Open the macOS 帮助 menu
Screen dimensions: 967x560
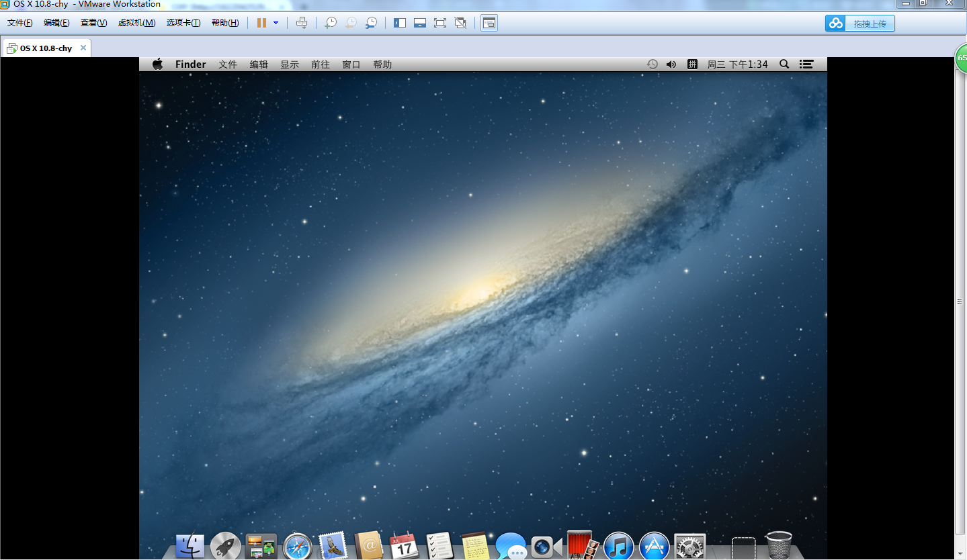[x=382, y=64]
